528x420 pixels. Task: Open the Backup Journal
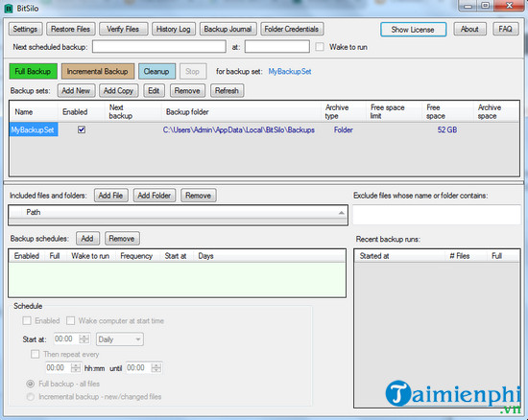(x=228, y=29)
